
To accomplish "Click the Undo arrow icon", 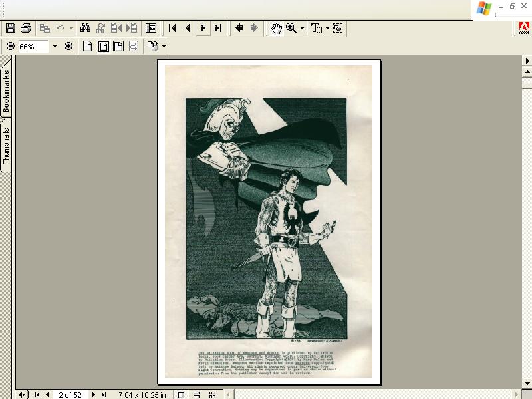I will (x=61, y=28).
